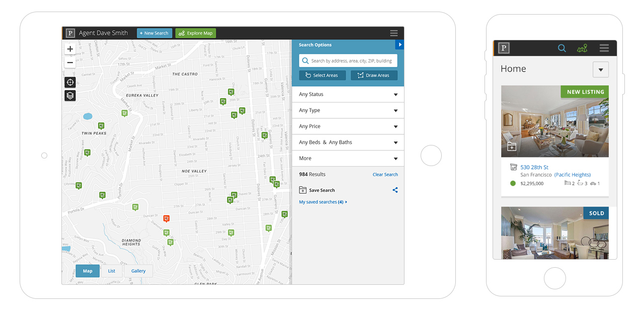This screenshot has height=313, width=644.
Task: Click the share icon beside Save Search
Action: 395,190
